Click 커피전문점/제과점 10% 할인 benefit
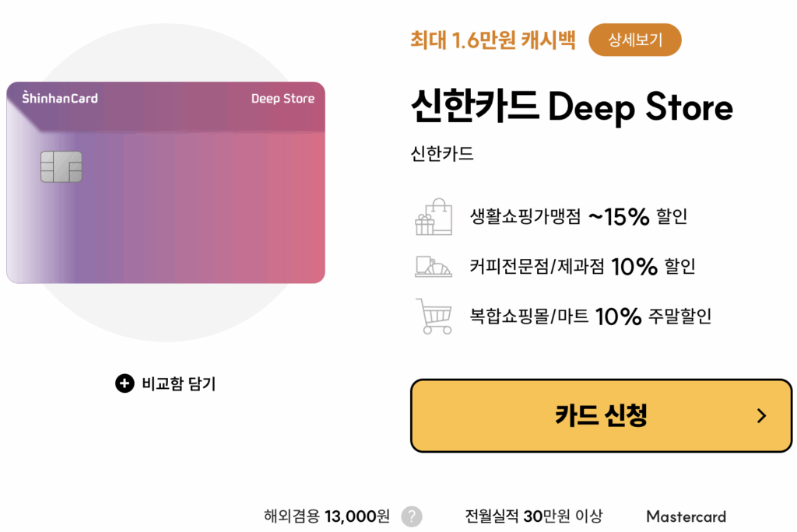This screenshot has height=532, width=797. [582, 266]
